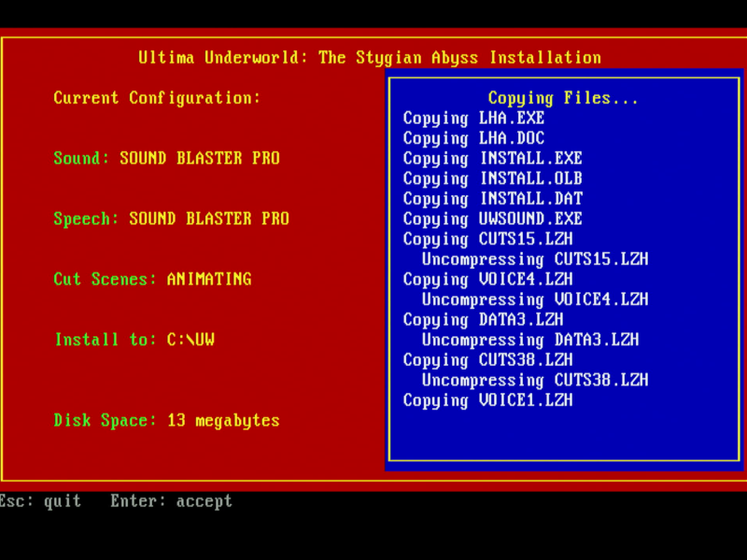Click the 'Copying VOICE1.LZH' line
The width and height of the screenshot is (747, 560).
[487, 400]
